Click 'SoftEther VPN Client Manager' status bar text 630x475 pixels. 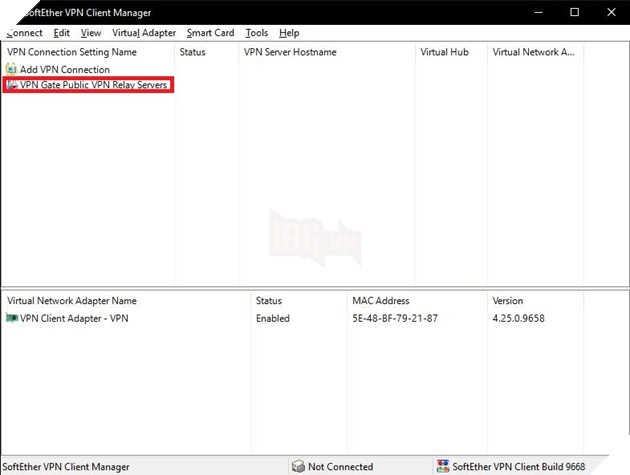(66, 467)
